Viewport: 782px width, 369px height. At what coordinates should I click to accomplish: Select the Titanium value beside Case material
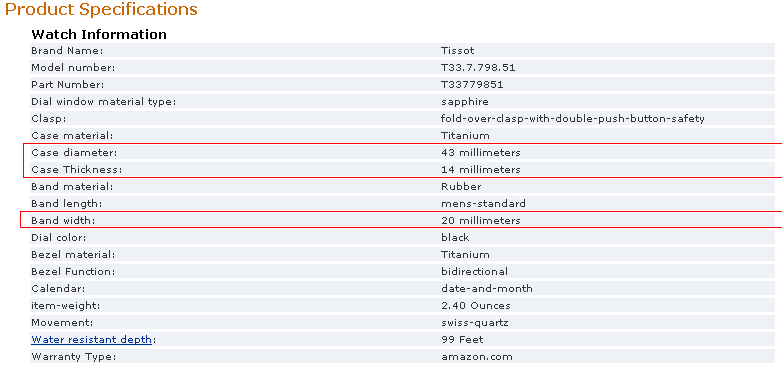465,136
